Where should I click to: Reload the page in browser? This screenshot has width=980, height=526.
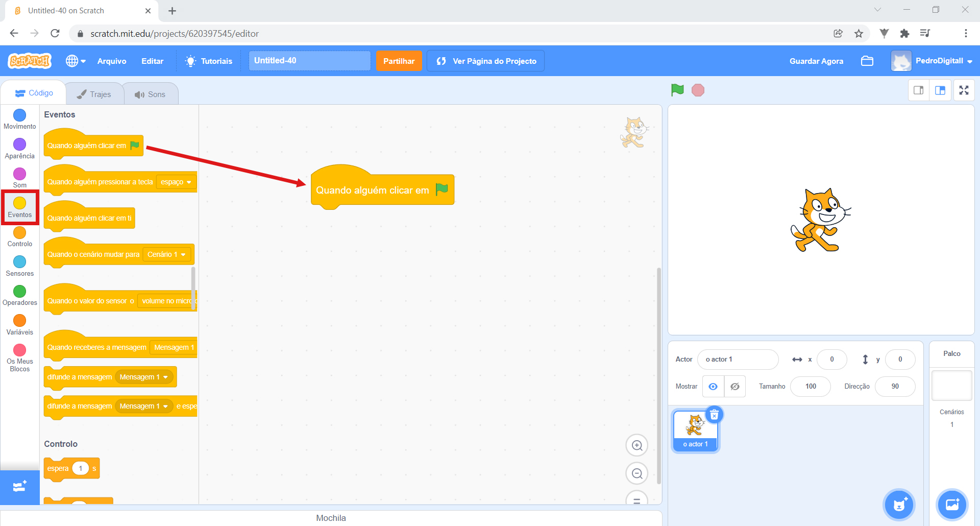55,33
